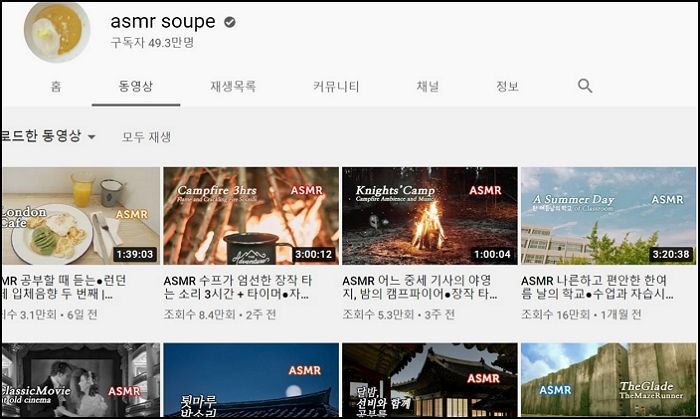
Task: Expand the 업로드한 동영상 dropdown arrow
Action: tap(92, 137)
